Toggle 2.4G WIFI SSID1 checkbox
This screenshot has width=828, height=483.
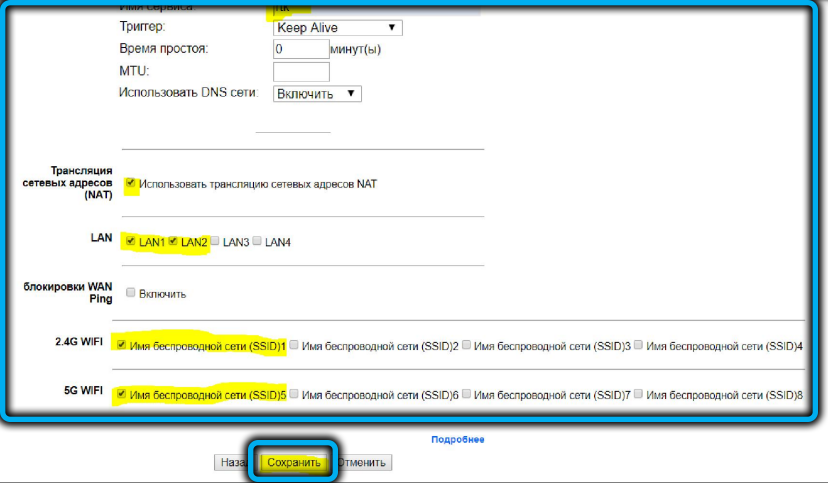point(122,345)
